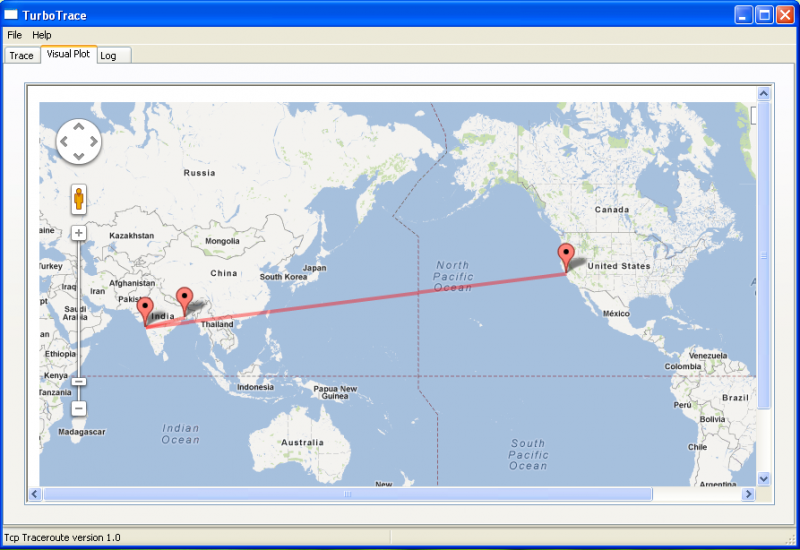The image size is (800, 550).
Task: Click the Indonesia label on the map
Action: pyautogui.click(x=255, y=387)
